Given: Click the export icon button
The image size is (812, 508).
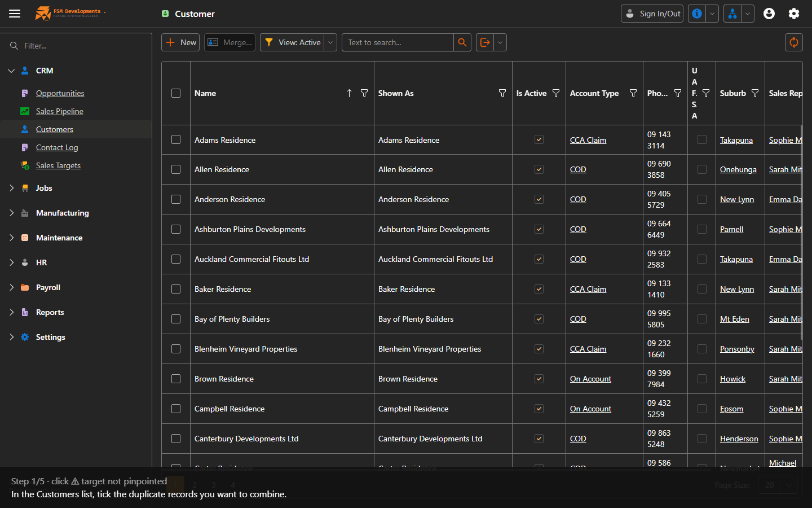Looking at the screenshot, I should click(485, 42).
